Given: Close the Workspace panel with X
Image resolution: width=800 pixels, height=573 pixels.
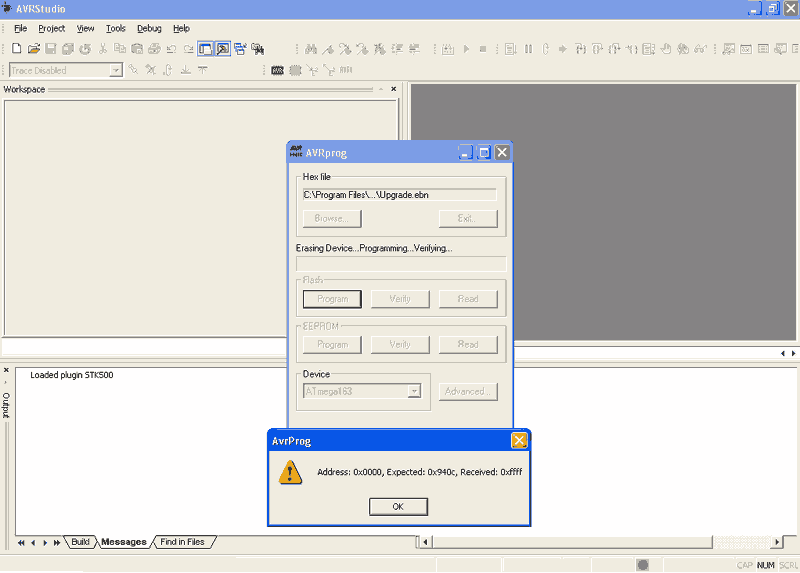Looking at the screenshot, I should tap(393, 89).
